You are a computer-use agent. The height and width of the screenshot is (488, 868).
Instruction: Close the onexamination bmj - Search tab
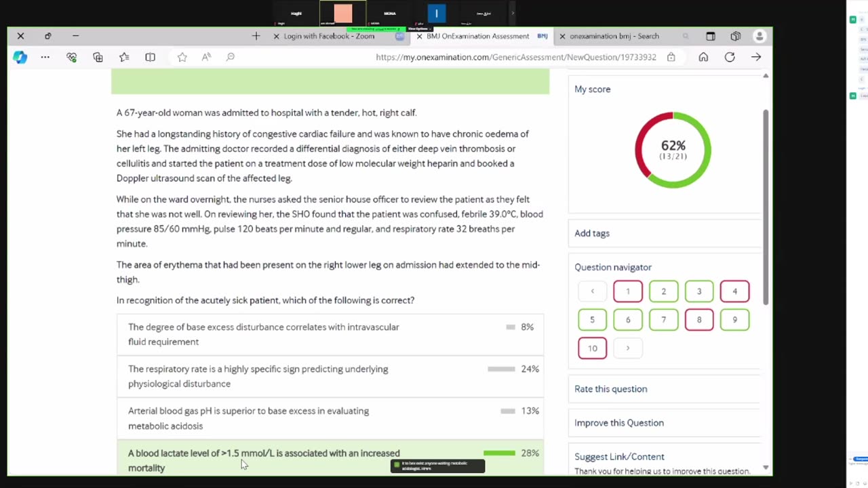(562, 36)
